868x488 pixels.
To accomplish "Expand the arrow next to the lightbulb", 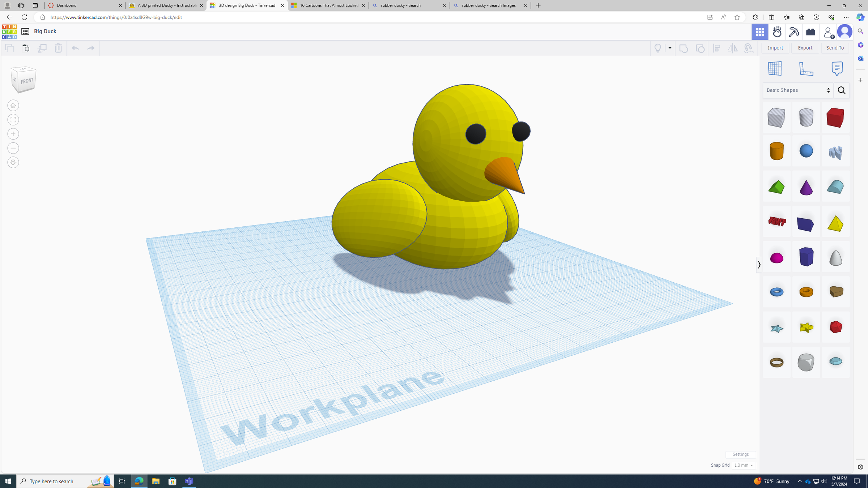I will point(670,48).
